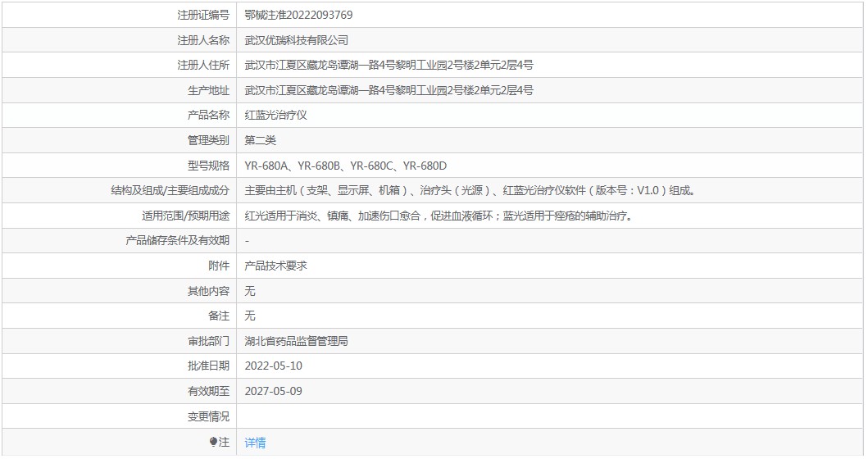
Task: Click the 注册人住所 label
Action: pos(203,66)
